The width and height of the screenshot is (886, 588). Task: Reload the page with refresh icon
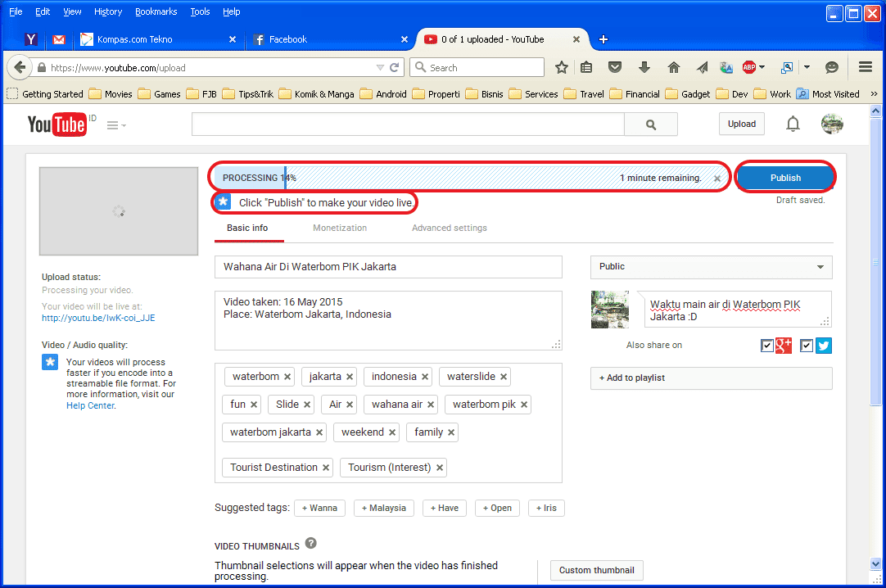pos(395,67)
